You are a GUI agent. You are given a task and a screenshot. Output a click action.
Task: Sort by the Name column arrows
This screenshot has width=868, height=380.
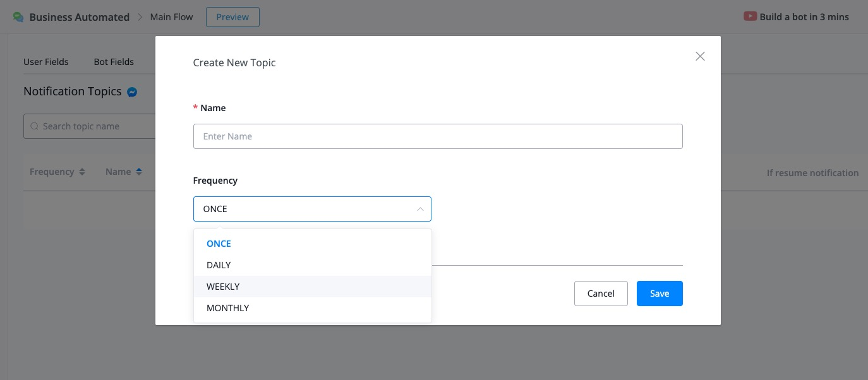[139, 172]
